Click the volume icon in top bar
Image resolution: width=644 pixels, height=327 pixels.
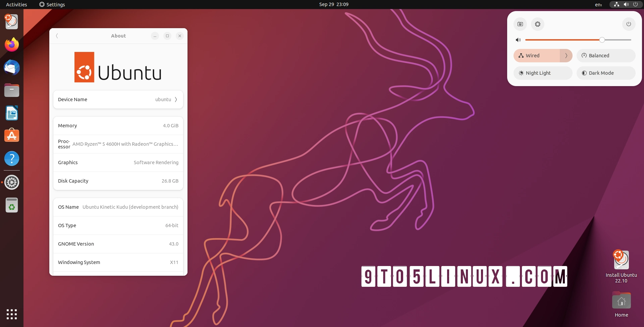tap(626, 4)
